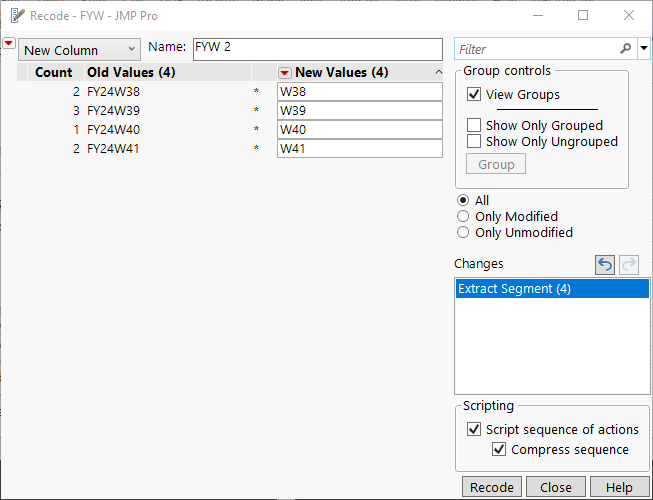Click the red triangle Recode options menu
This screenshot has height=500, width=653.
9,44
